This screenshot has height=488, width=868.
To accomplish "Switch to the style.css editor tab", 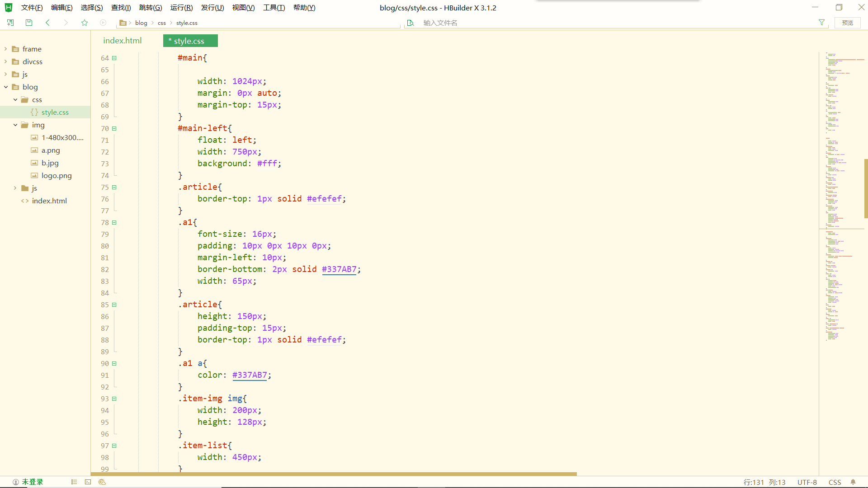I will tap(190, 41).
